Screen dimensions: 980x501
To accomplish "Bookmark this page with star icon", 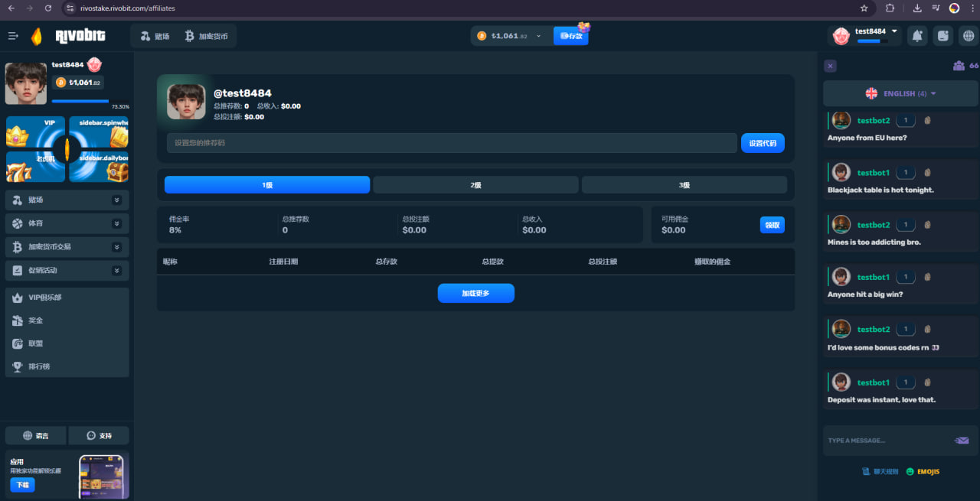I will coord(864,8).
